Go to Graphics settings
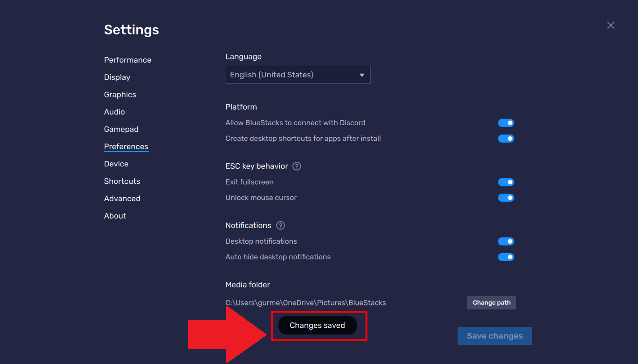 (120, 95)
